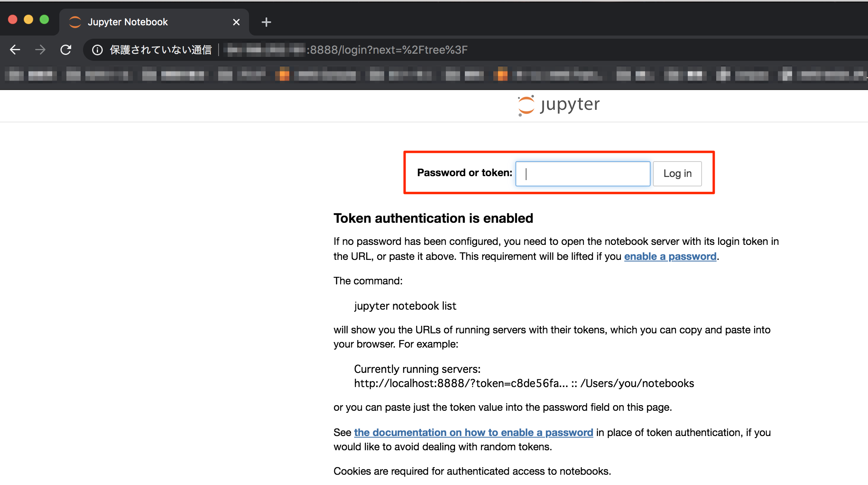This screenshot has height=485, width=868.
Task: Close the Jupyter Notebook tab
Action: click(236, 22)
